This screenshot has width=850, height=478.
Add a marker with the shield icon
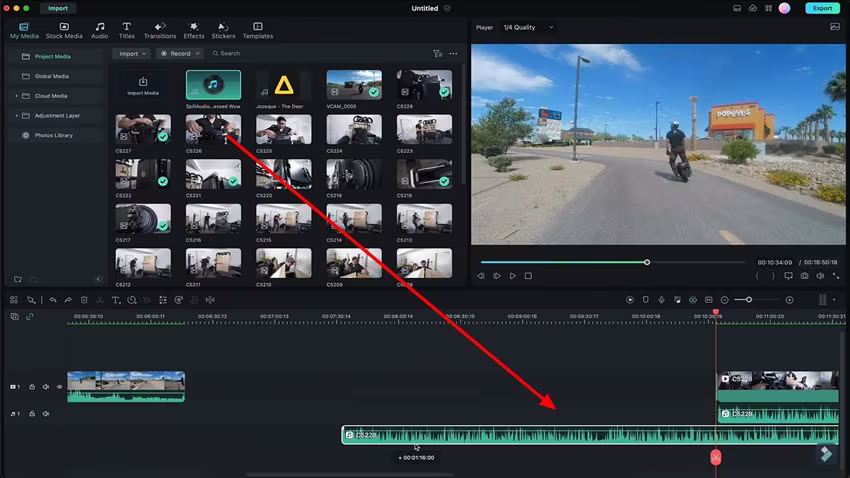click(x=646, y=300)
